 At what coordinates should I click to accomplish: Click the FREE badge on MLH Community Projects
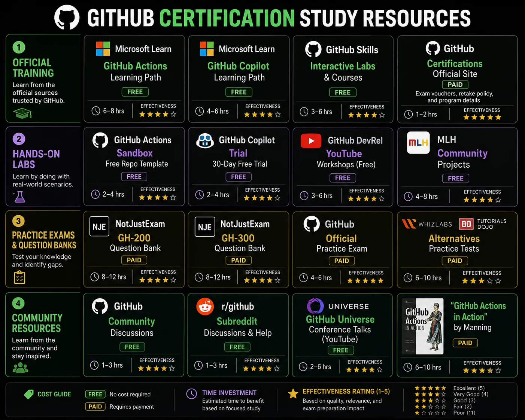click(456, 178)
